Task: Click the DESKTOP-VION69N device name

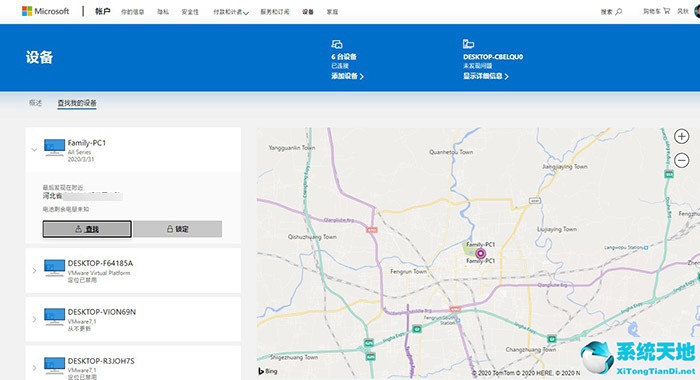Action: 102,312
